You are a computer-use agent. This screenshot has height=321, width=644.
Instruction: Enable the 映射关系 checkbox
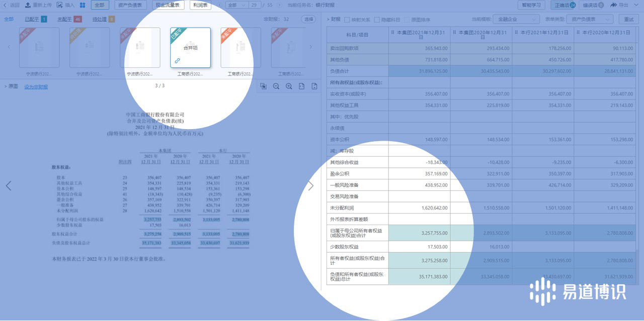347,20
